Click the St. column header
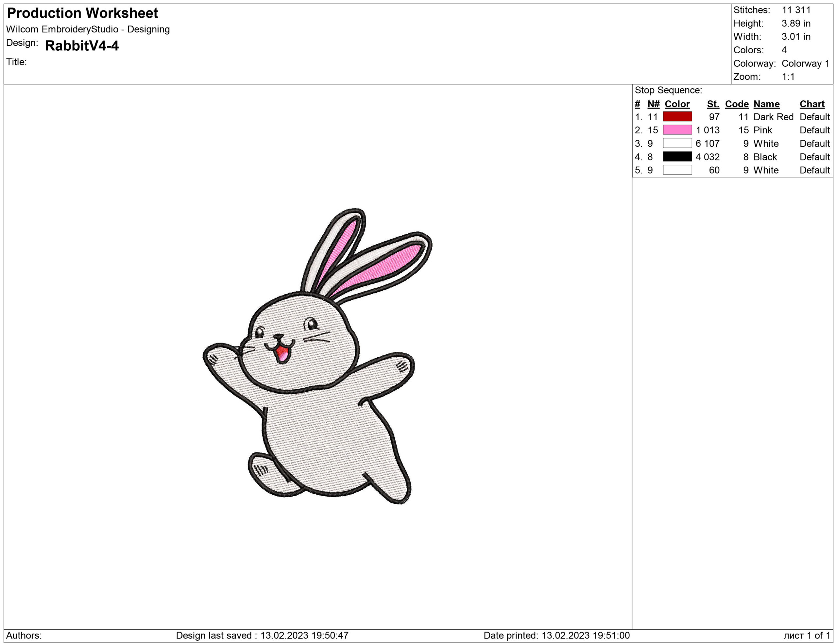837x644 pixels. click(713, 104)
